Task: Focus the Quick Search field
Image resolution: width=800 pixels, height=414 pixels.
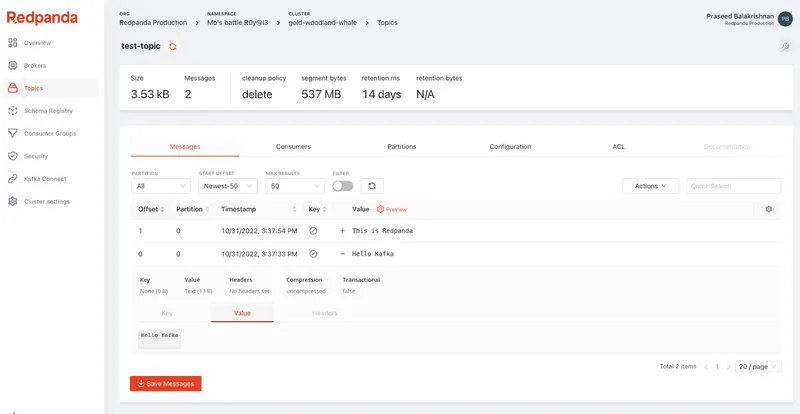Action: pyautogui.click(x=734, y=186)
